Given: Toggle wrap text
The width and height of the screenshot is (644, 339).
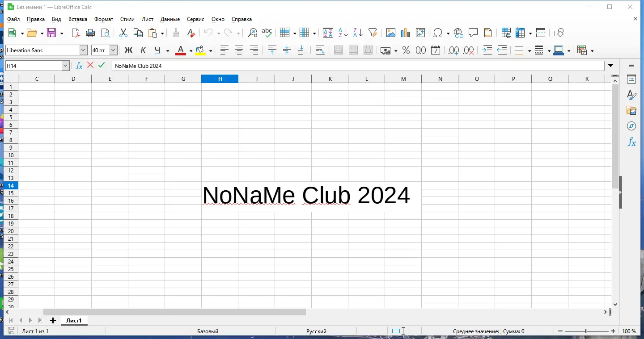Looking at the screenshot, I should coord(320,50).
